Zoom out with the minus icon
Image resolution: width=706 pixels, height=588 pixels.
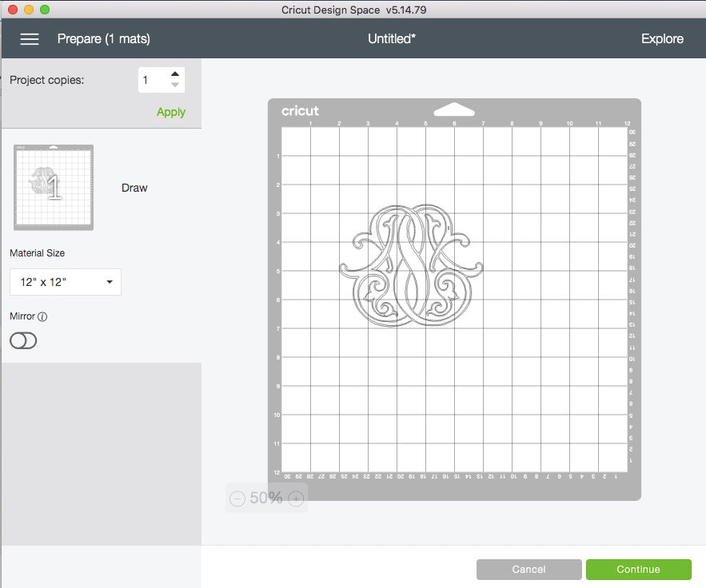coord(237,499)
